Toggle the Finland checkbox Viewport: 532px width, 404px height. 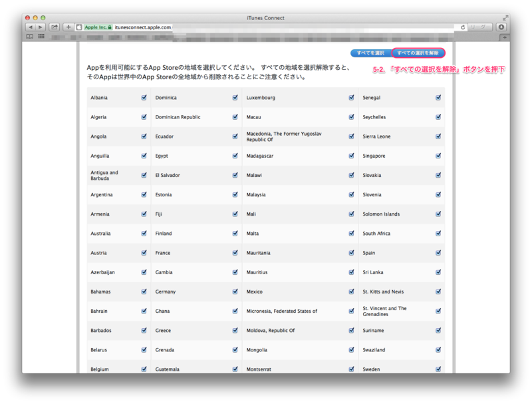tap(235, 233)
